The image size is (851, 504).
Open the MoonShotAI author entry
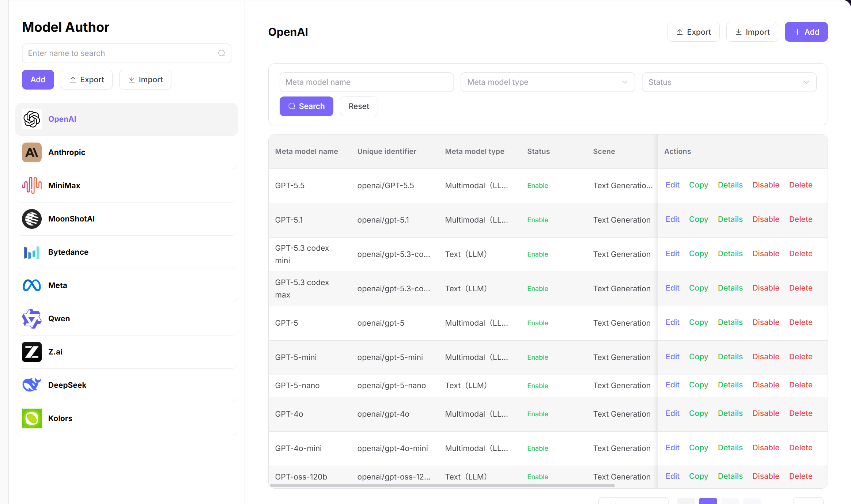(126, 219)
